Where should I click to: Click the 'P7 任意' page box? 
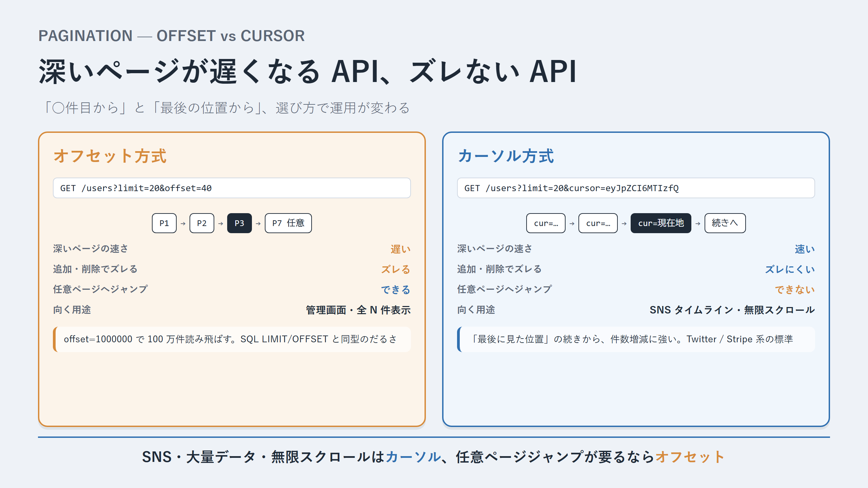(x=288, y=223)
